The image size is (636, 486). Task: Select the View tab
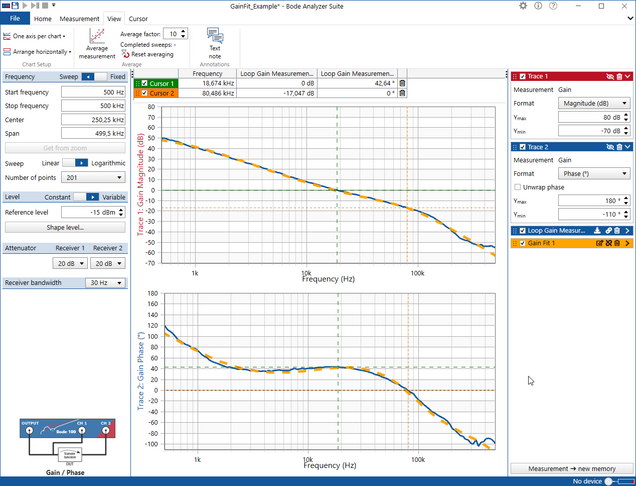tap(114, 19)
